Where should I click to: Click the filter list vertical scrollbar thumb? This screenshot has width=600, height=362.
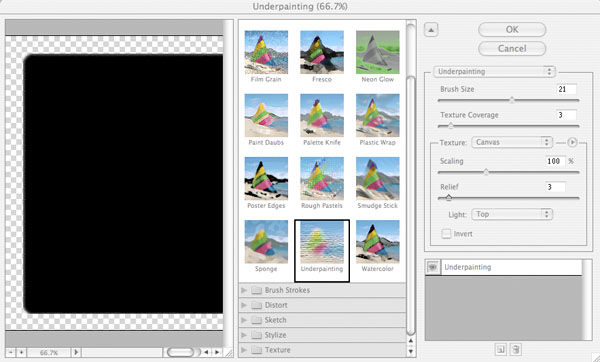click(411, 205)
